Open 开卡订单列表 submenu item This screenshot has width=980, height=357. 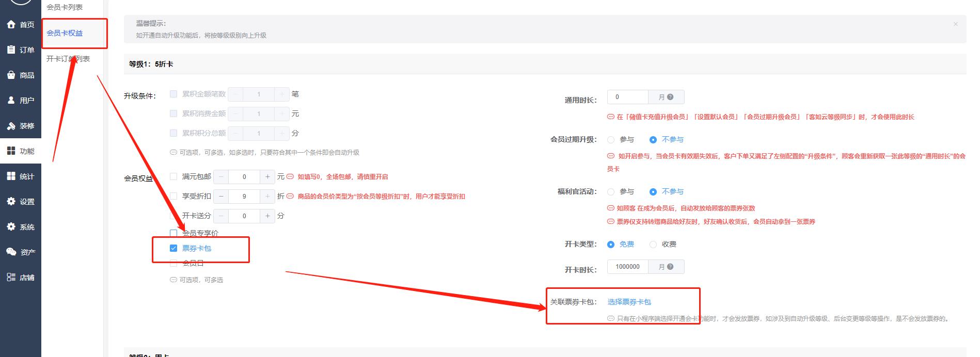click(x=68, y=59)
